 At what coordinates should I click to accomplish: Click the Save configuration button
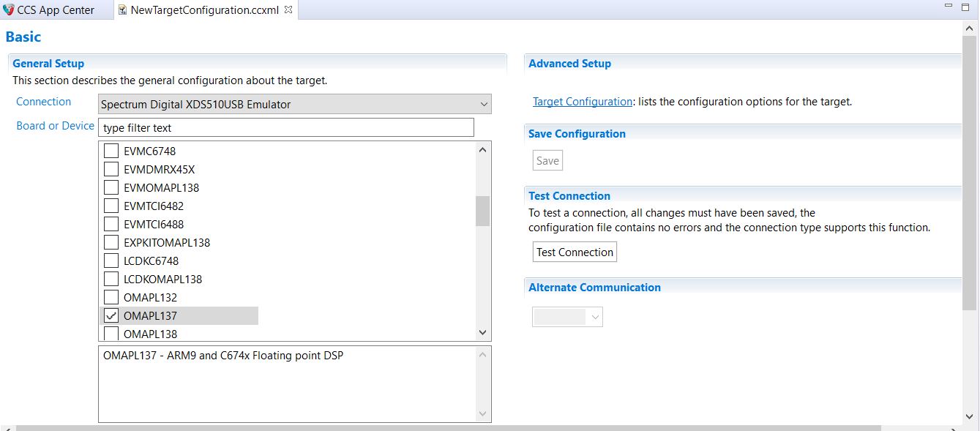click(x=547, y=161)
